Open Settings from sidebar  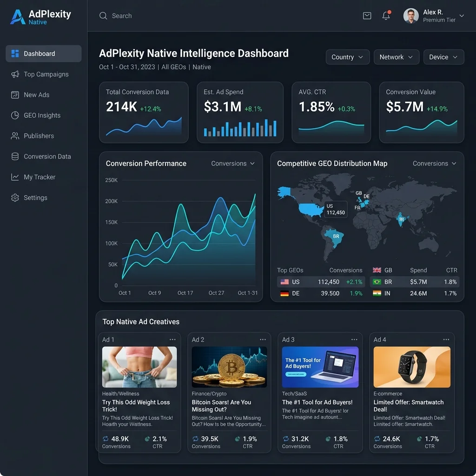coord(43,198)
